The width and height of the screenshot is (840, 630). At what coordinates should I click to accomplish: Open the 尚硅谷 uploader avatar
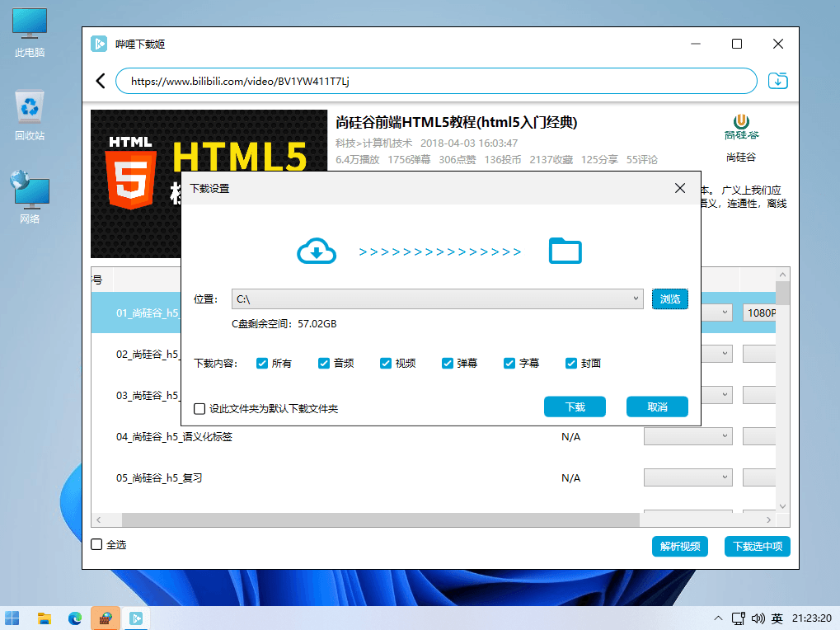coord(741,127)
